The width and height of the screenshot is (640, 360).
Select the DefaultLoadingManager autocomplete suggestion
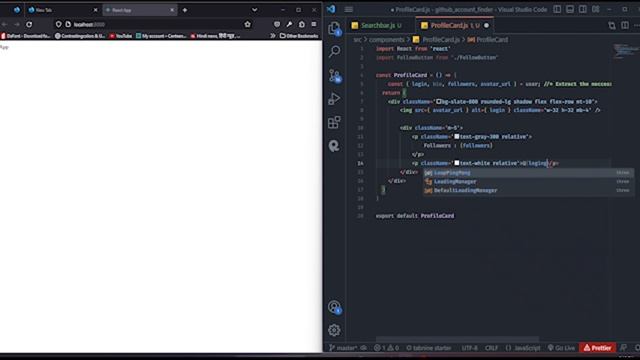(x=528, y=191)
